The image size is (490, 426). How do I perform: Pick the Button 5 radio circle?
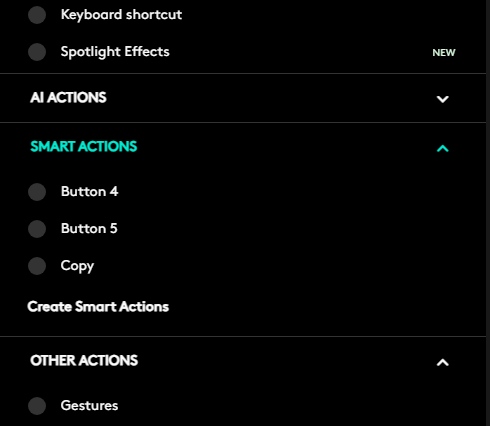[x=37, y=229]
